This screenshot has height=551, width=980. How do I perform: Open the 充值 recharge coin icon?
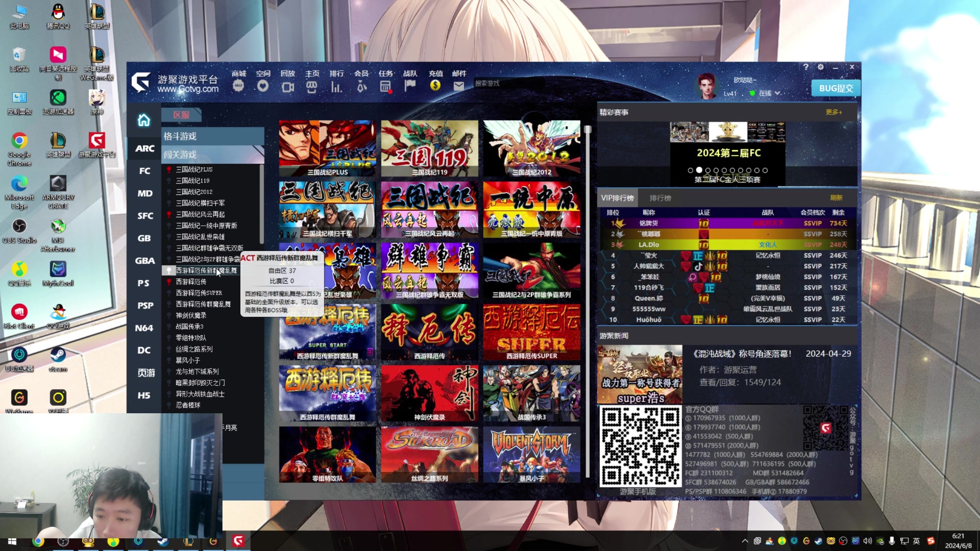435,86
